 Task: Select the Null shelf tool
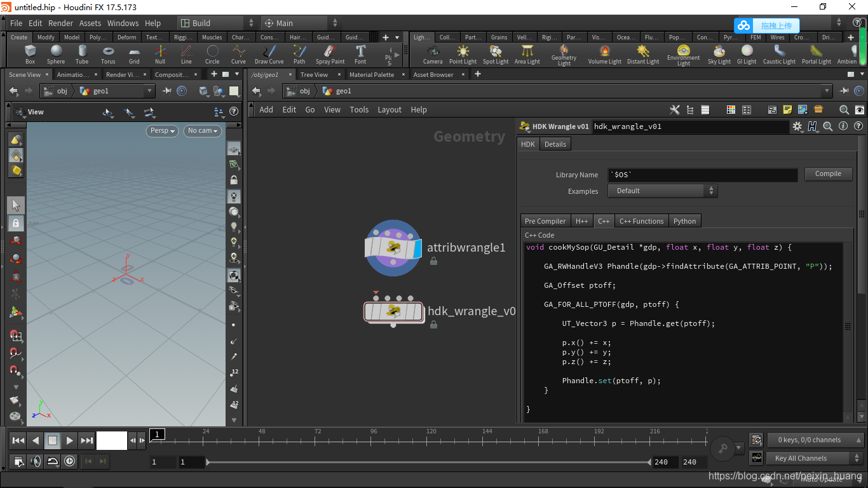point(160,54)
